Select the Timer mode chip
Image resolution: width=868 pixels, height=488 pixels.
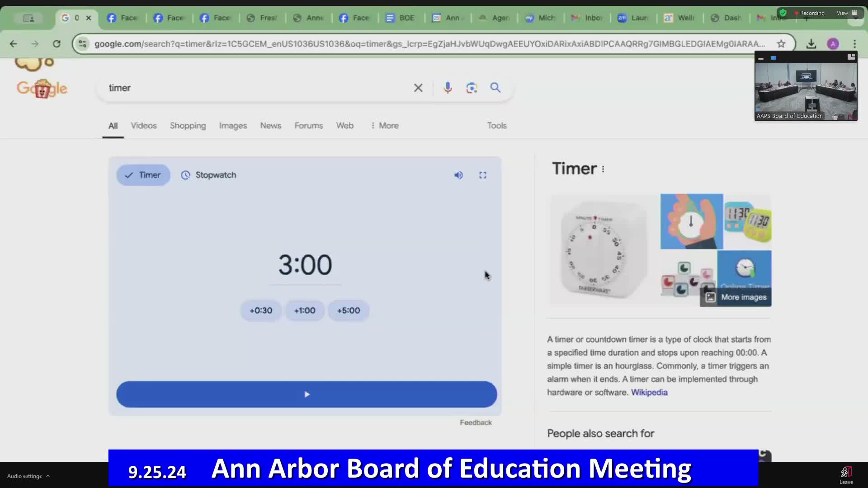pyautogui.click(x=143, y=175)
